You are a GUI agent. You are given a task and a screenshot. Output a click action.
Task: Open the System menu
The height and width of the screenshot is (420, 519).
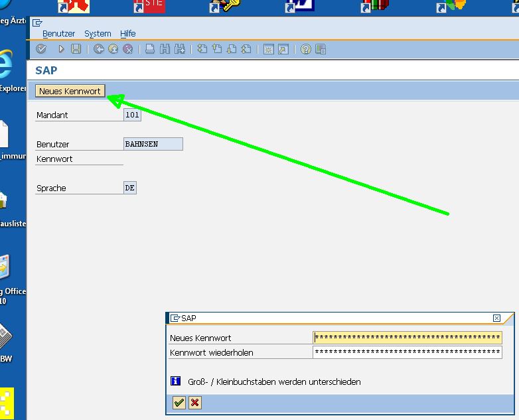(98, 34)
